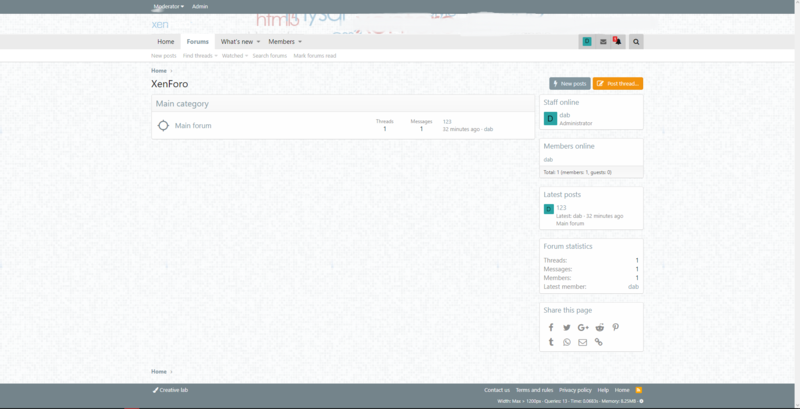Image resolution: width=800 pixels, height=409 pixels.
Task: Click Mark forums read
Action: pos(315,56)
